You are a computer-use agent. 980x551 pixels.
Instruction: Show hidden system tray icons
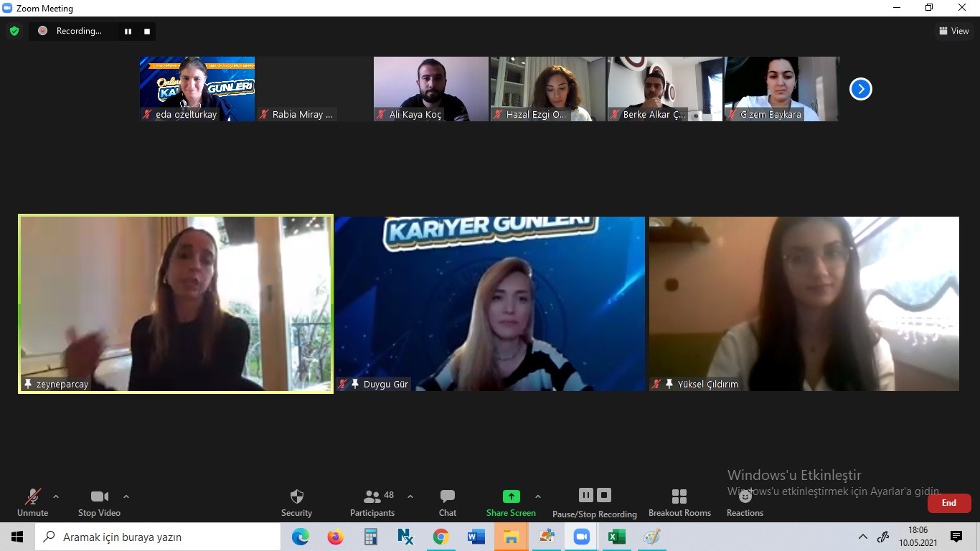863,537
